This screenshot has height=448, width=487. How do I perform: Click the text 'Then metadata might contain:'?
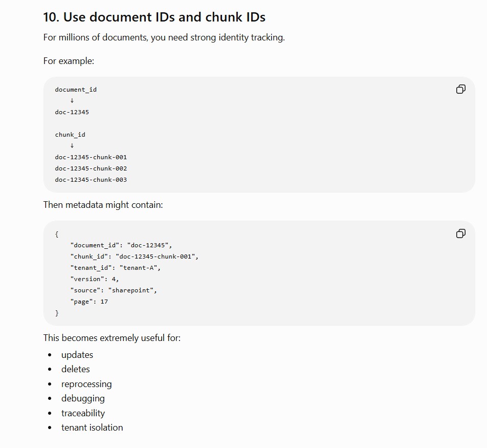(103, 205)
